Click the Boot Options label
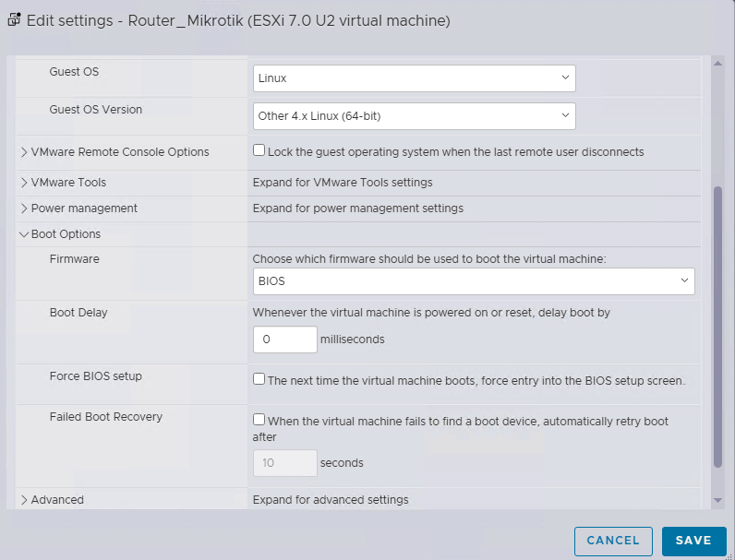 pyautogui.click(x=66, y=234)
